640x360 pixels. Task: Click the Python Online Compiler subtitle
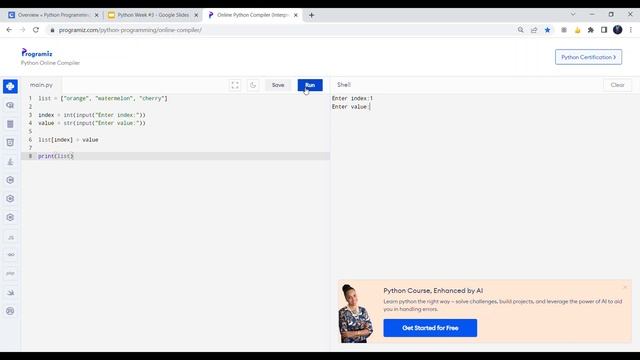50,63
